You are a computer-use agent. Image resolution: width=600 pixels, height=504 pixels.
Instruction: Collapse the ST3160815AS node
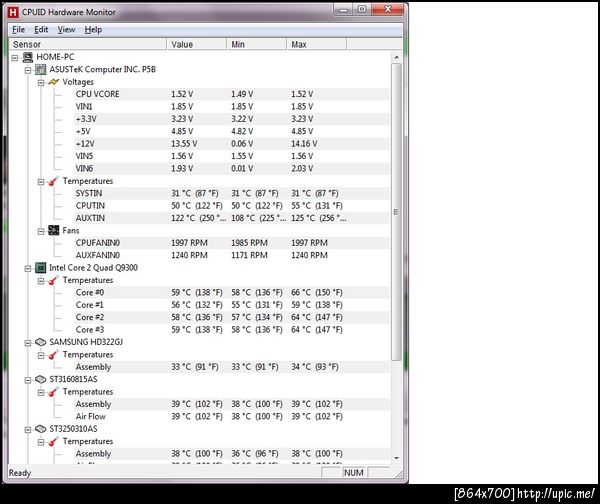pos(28,380)
